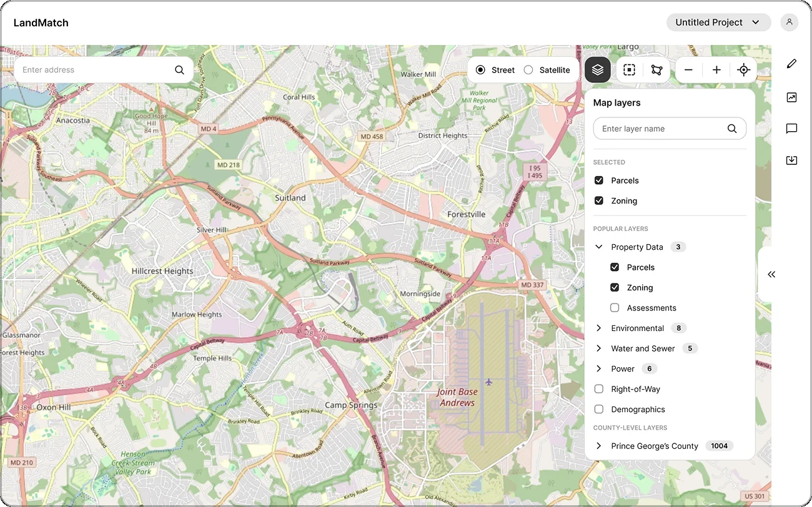The image size is (812, 507).
Task: Uncheck Parcels under Selected
Action: click(x=599, y=180)
